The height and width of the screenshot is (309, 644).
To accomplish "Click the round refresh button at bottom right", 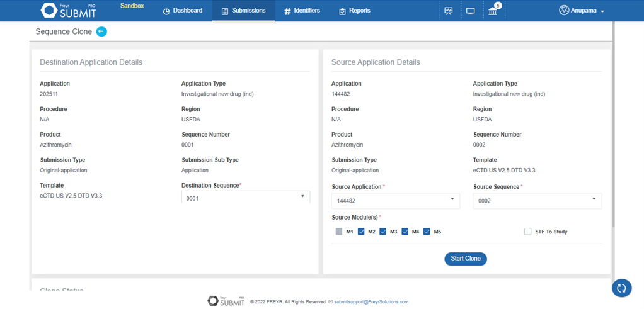I will tap(621, 288).
